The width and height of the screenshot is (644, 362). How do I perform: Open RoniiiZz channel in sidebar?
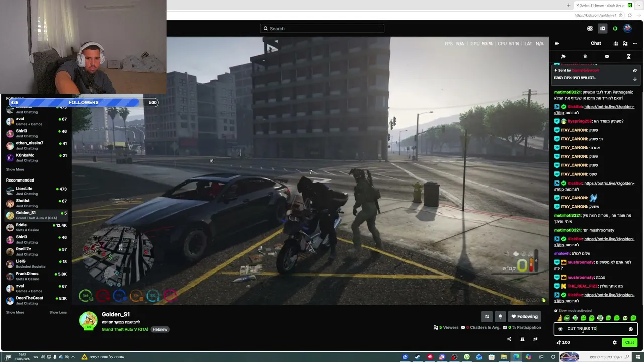point(36,251)
